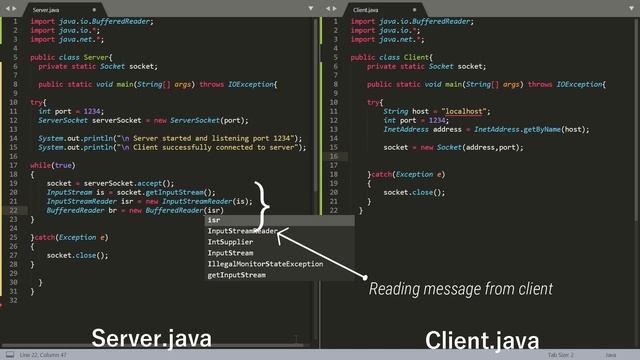Click 'public class Client{' line
The width and height of the screenshot is (640, 360).
coord(391,58)
